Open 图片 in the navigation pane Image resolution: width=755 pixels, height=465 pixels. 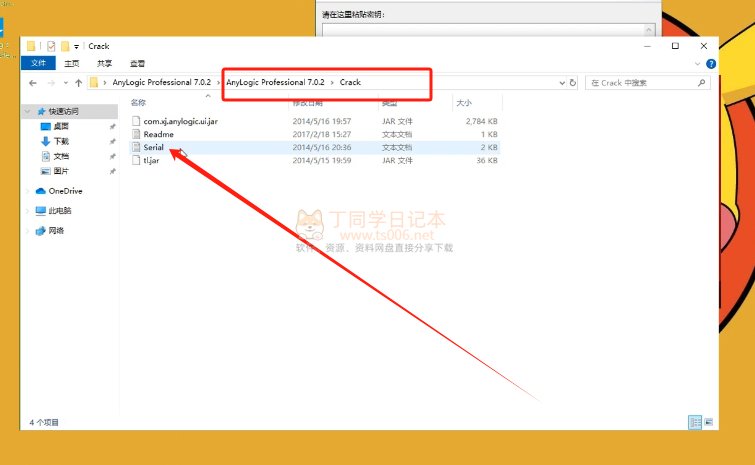coord(61,171)
